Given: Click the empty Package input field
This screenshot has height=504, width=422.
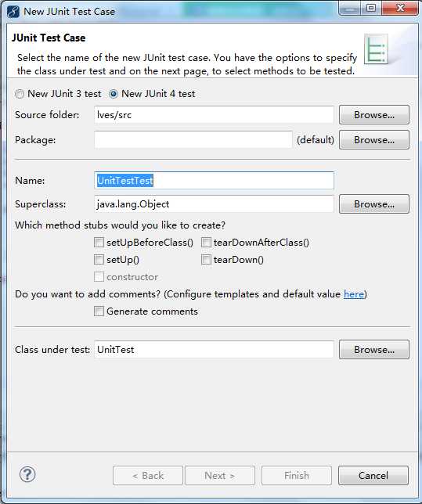Looking at the screenshot, I should pos(193,140).
